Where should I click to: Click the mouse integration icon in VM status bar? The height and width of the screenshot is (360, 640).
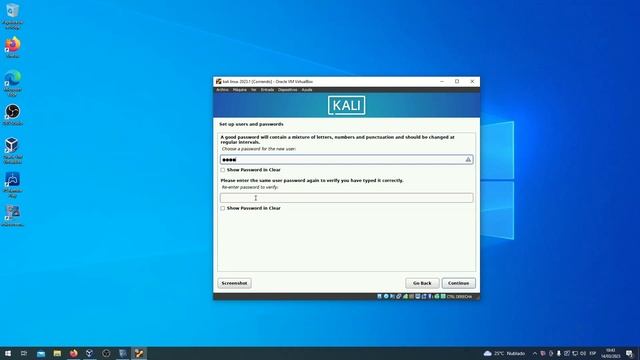436,296
